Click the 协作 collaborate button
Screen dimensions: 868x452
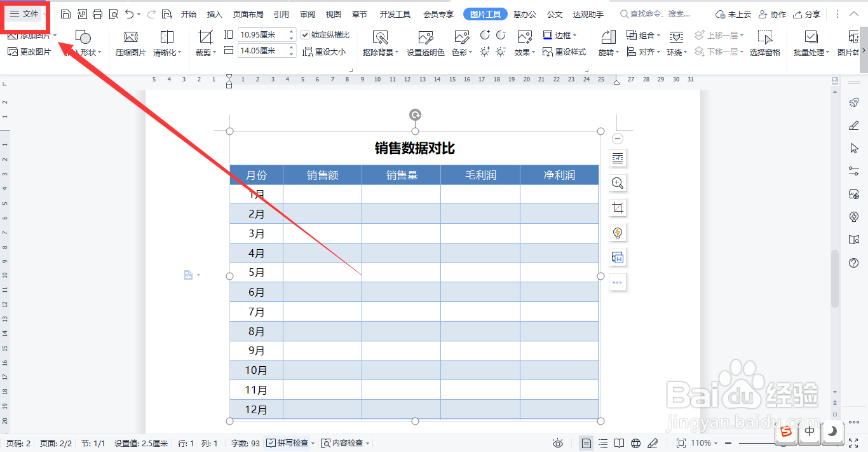(772, 14)
